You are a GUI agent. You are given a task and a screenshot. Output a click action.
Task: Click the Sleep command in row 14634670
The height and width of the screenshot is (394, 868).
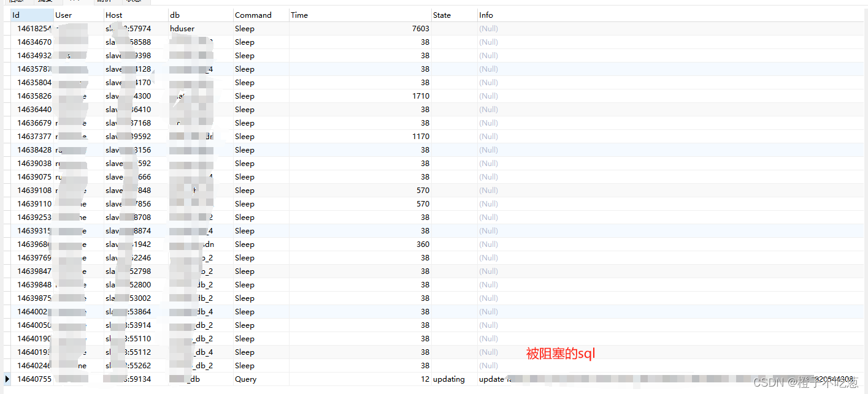coord(244,42)
